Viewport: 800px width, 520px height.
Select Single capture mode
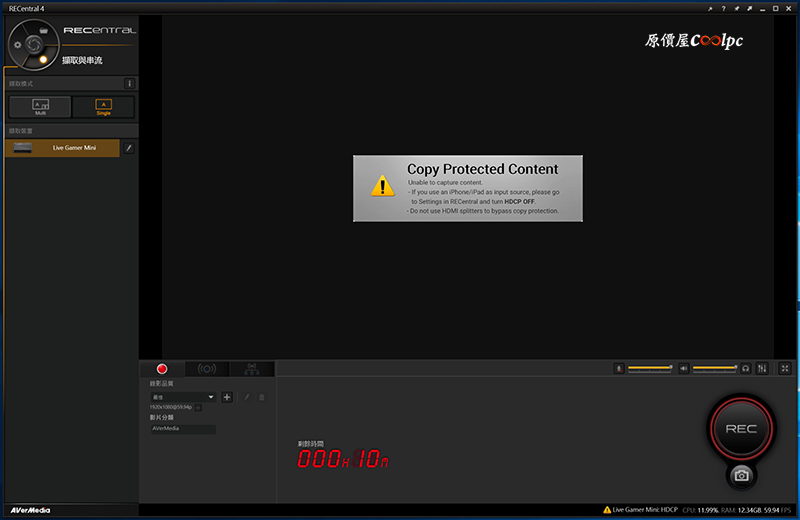[x=104, y=107]
